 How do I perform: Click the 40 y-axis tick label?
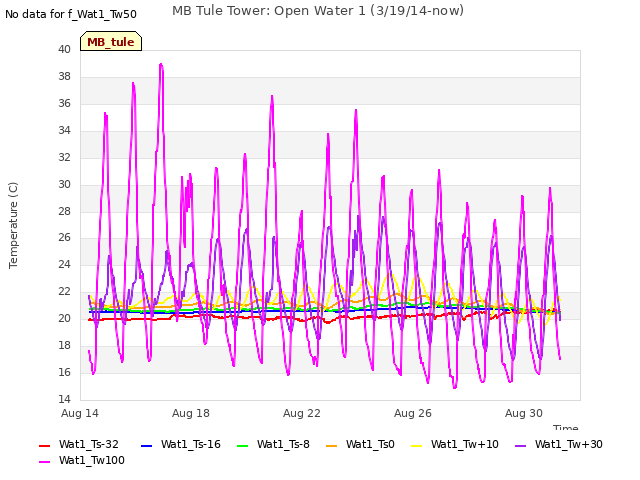coord(64,50)
